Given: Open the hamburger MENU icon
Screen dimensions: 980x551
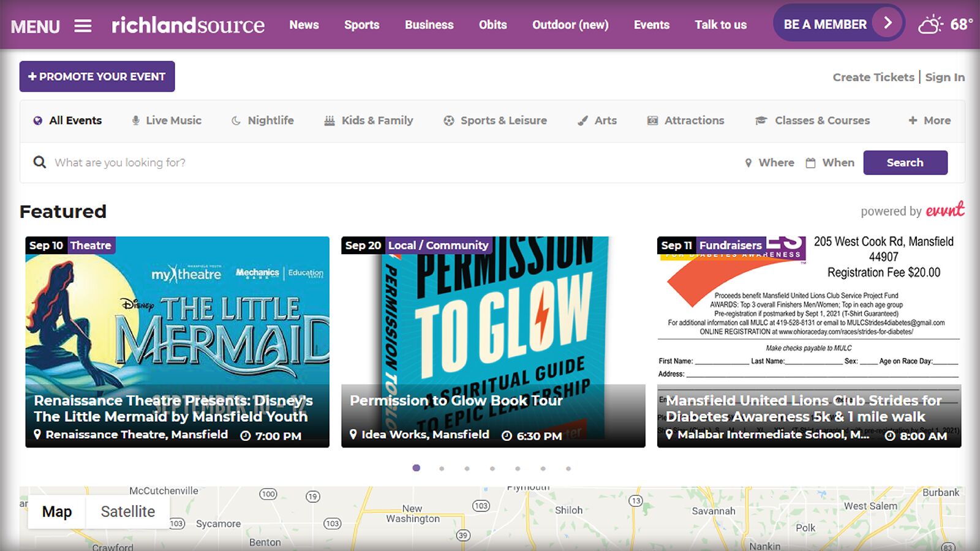Looking at the screenshot, I should tap(83, 26).
